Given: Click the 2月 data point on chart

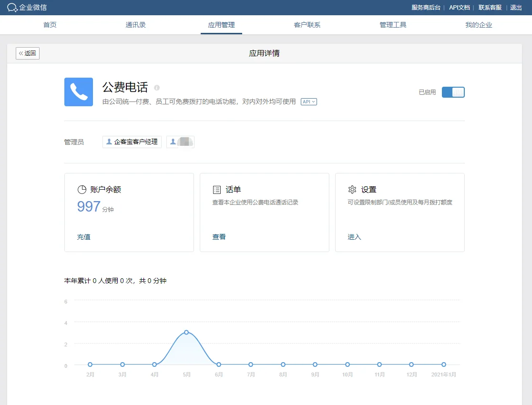Looking at the screenshot, I should click(90, 364).
